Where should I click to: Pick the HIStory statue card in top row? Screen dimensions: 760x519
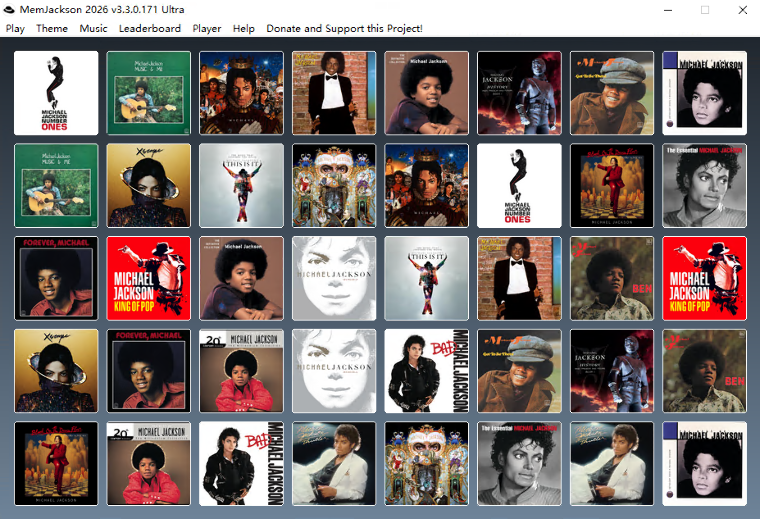pyautogui.click(x=519, y=93)
